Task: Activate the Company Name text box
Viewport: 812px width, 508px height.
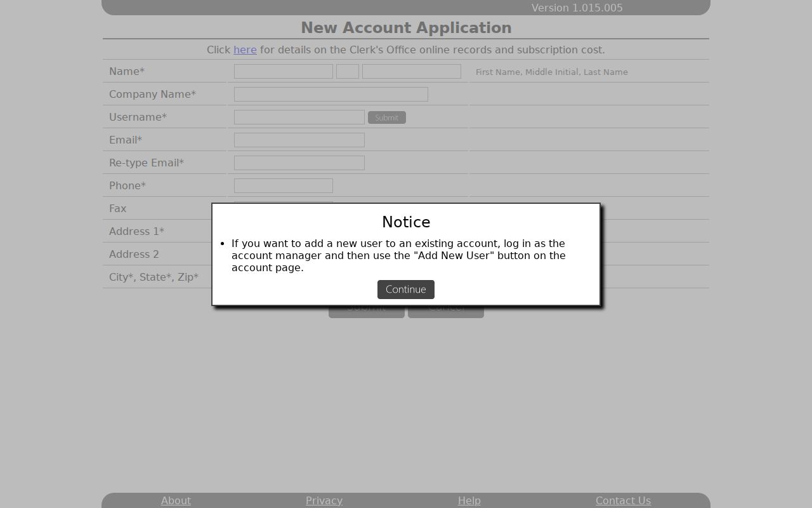Action: tap(331, 94)
